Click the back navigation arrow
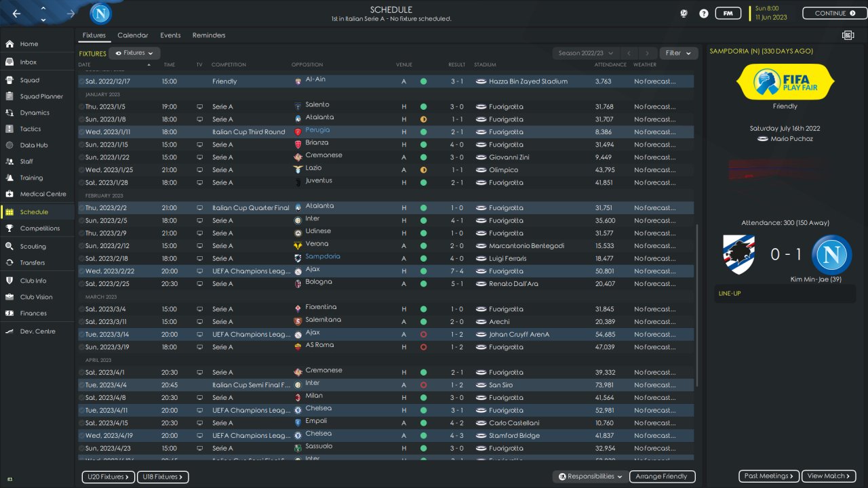 pyautogui.click(x=16, y=14)
